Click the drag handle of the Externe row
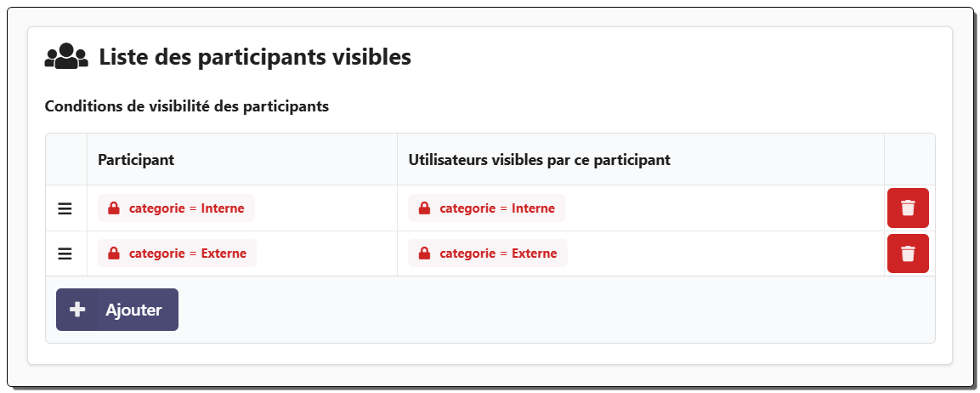The image size is (980, 393). pos(65,253)
